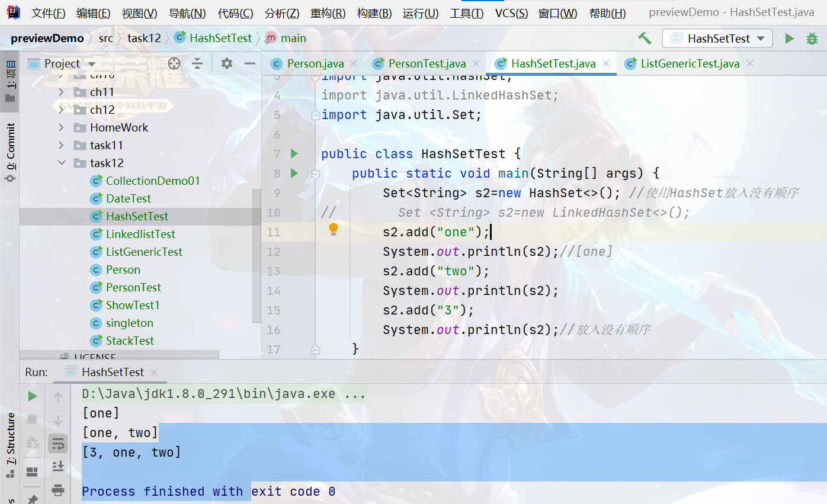Hide the Project panel with the minus icon
Screen dimensions: 827x504
coord(250,63)
